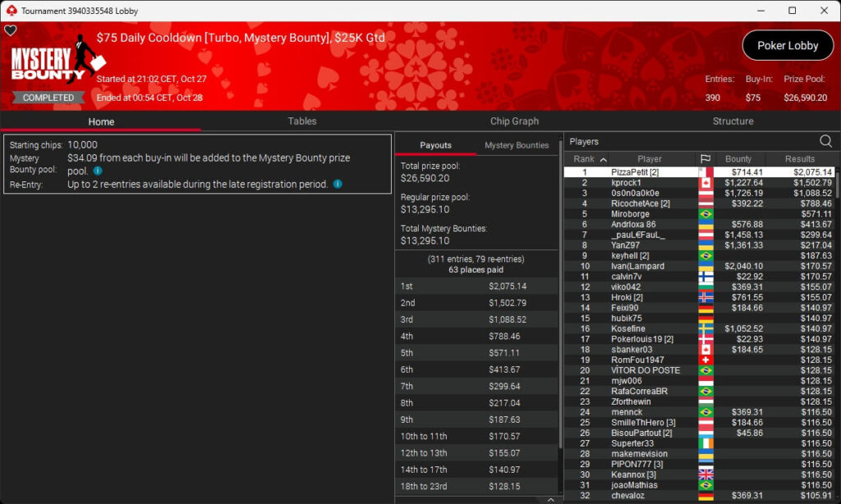841x504 pixels.
Task: Open the Poker Lobby button
Action: pyautogui.click(x=788, y=46)
